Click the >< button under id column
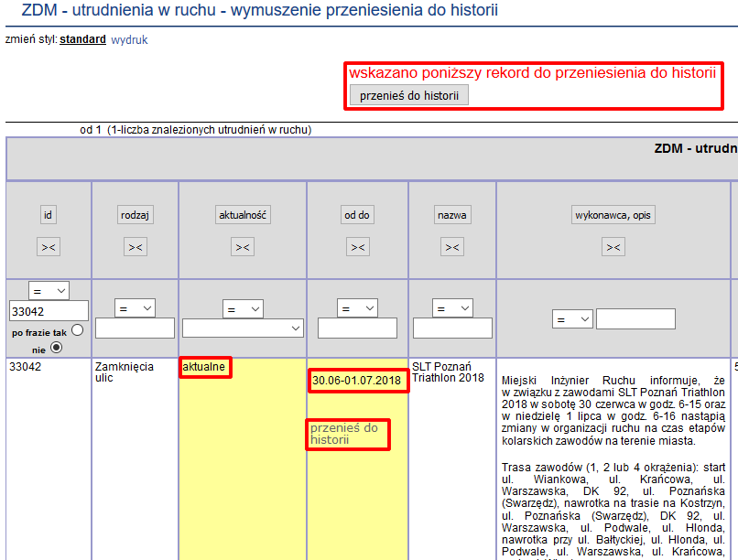Screen dimensions: 738x560 coord(49,247)
